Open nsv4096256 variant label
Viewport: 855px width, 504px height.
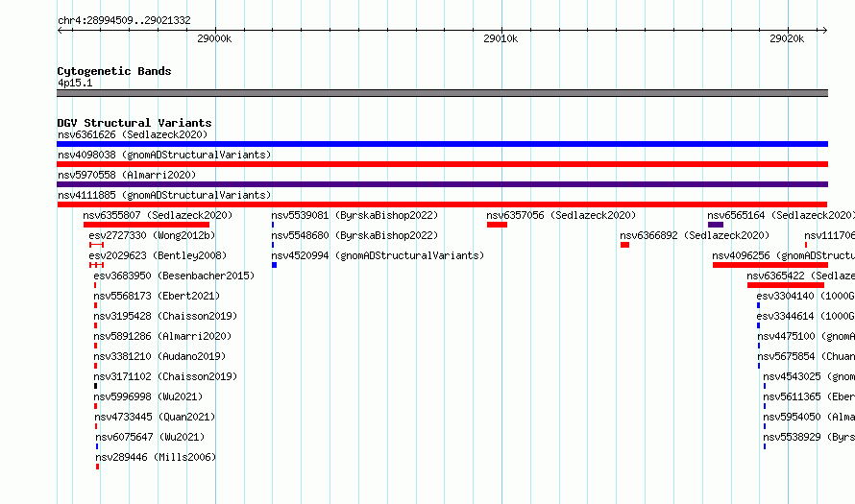pos(784,255)
